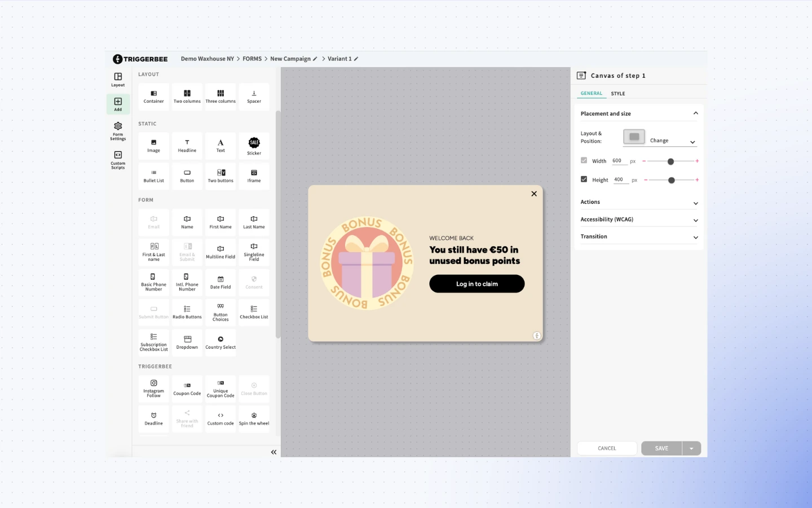Screen dimensions: 812x508
Task: Expand Accessibility (WCAG) section
Action: (639, 220)
